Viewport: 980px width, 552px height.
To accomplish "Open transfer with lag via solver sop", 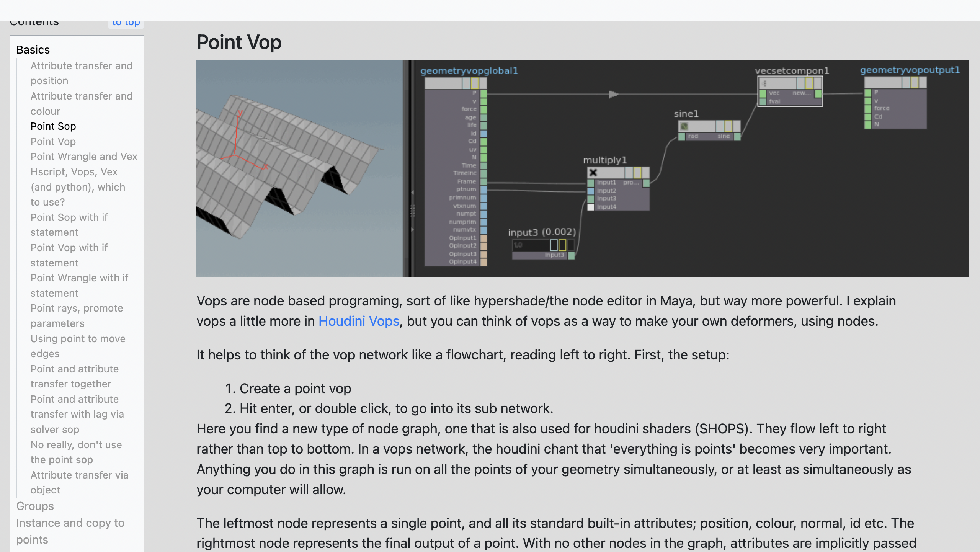I will (77, 414).
